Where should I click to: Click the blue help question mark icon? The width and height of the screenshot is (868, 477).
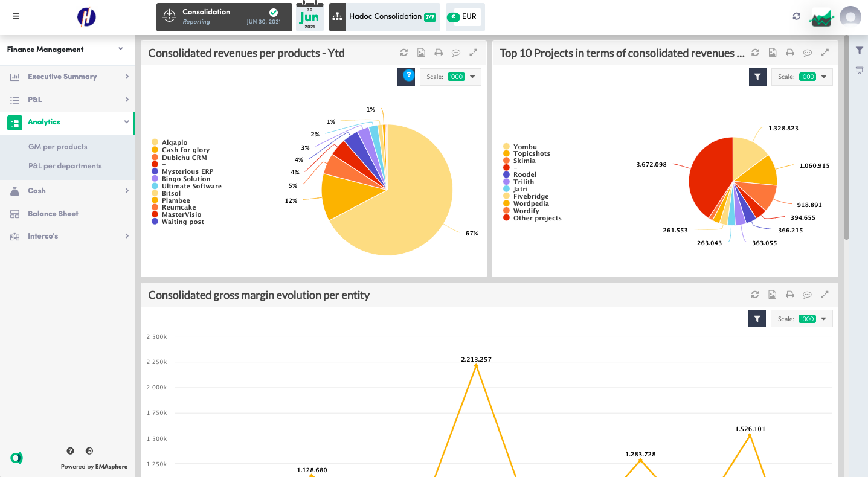pos(408,75)
